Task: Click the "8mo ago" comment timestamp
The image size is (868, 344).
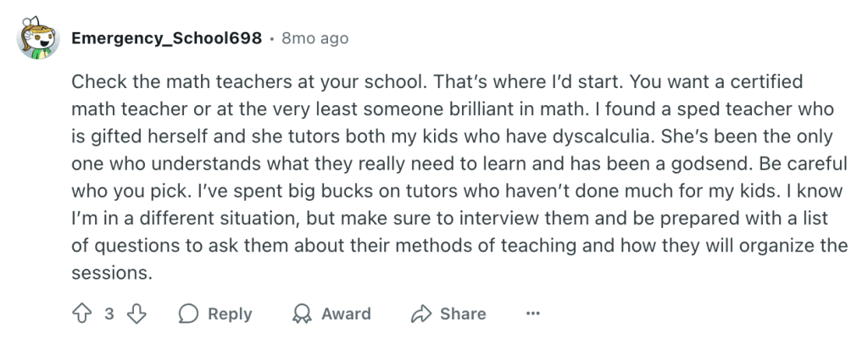Action: click(x=314, y=39)
